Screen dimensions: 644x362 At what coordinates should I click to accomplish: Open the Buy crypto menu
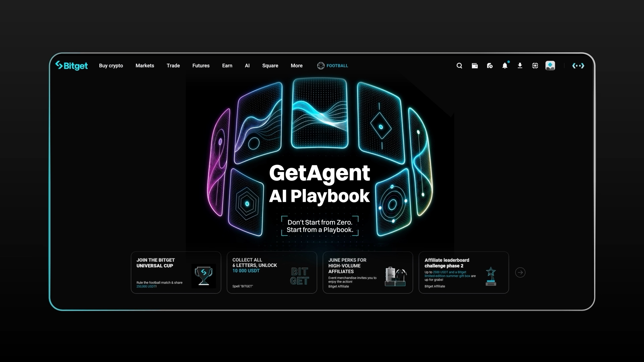click(111, 66)
